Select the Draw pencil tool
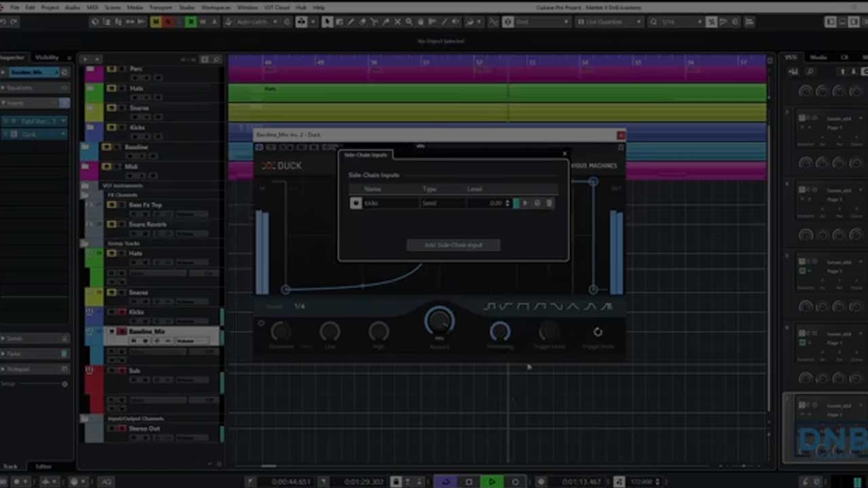This screenshot has height=488, width=868. [x=351, y=22]
